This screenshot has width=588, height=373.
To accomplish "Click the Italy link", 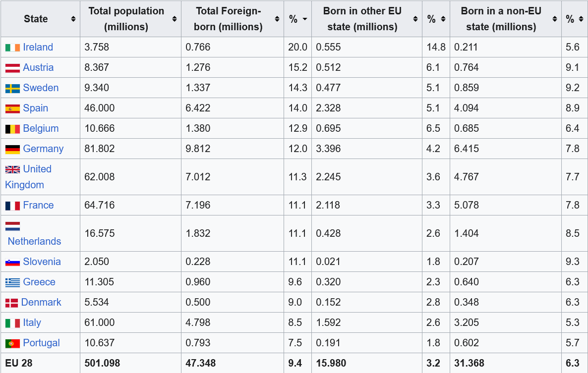I will point(32,322).
